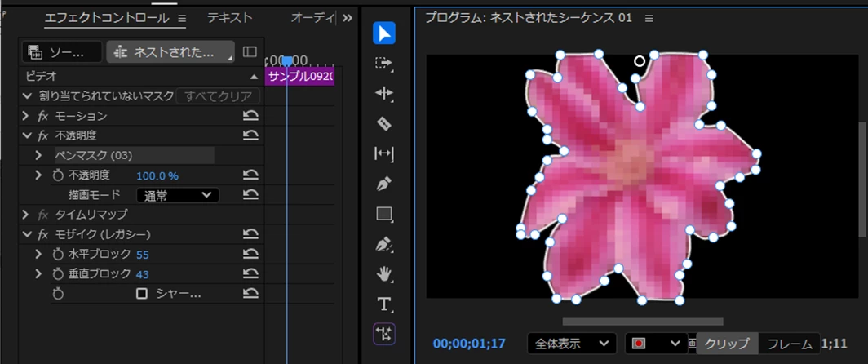The height and width of the screenshot is (364, 868).
Task: Click the すべてクリア button
Action: 218,95
